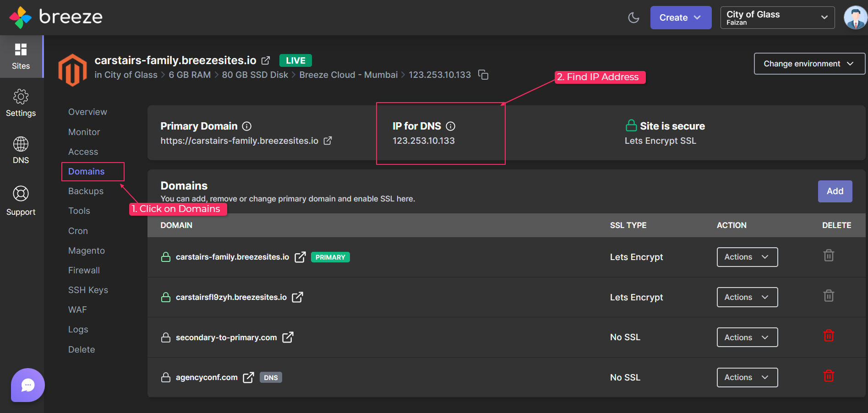This screenshot has width=868, height=413.
Task: Open the Overview menu item
Action: click(87, 112)
